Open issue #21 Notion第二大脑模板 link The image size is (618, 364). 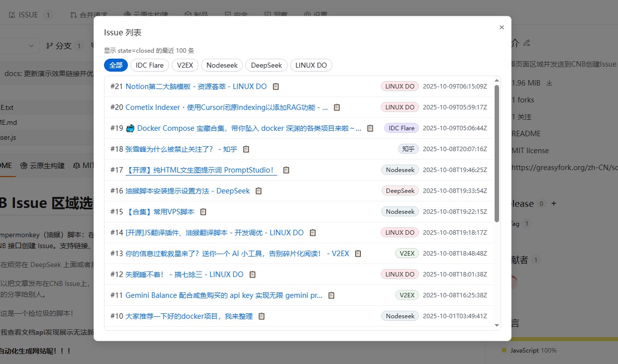coord(196,87)
